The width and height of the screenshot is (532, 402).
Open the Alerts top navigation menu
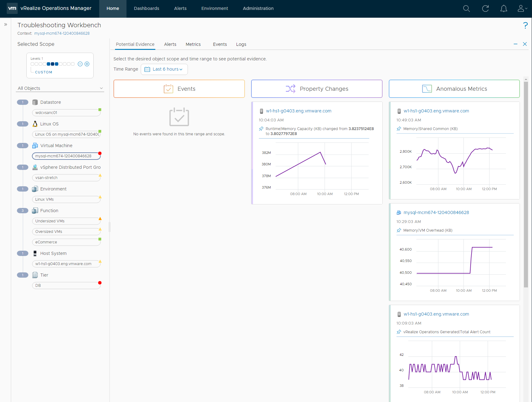180,8
